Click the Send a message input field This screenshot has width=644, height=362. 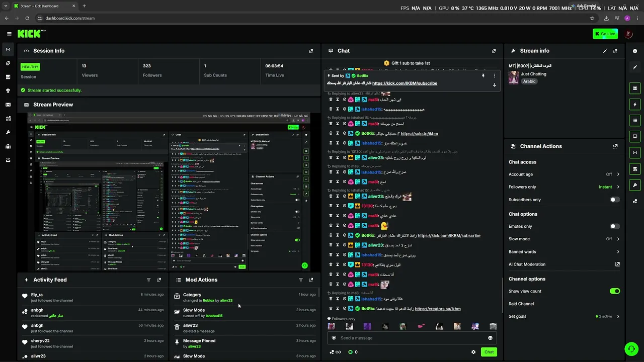tap(412, 338)
